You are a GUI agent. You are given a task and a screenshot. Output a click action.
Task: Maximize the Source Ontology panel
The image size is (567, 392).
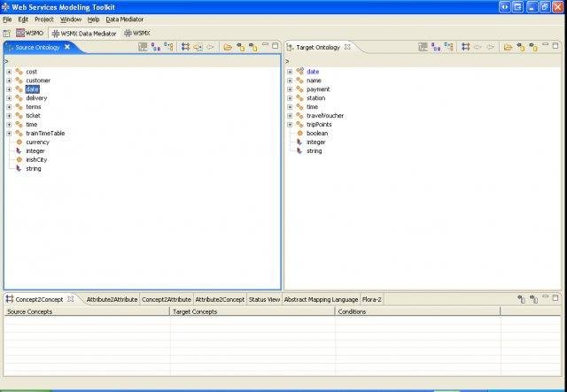[276, 45]
